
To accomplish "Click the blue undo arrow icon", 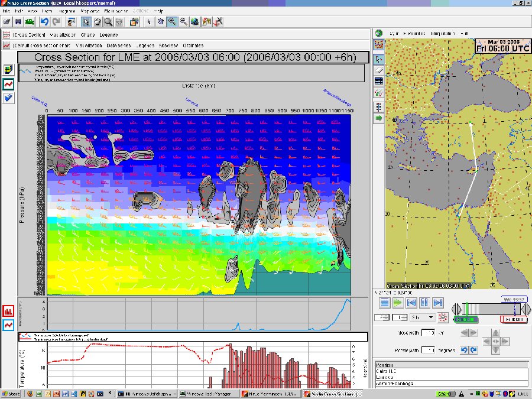I will [x=44, y=22].
